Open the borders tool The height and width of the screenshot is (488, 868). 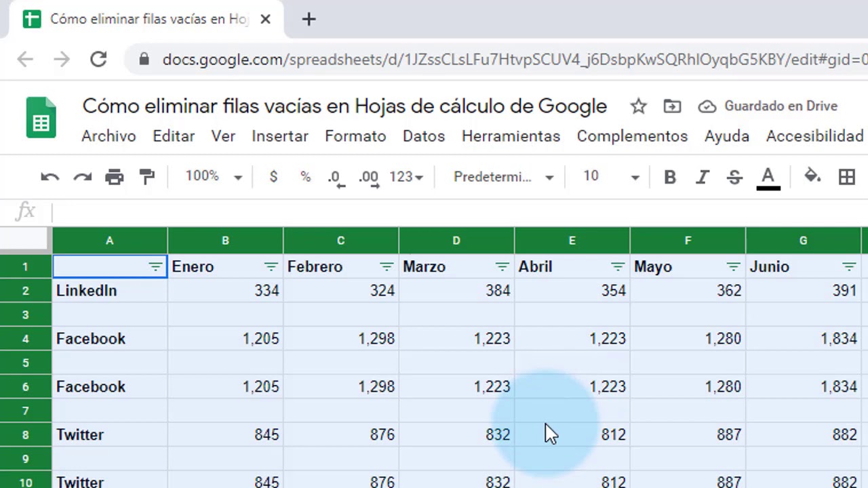[x=846, y=177]
